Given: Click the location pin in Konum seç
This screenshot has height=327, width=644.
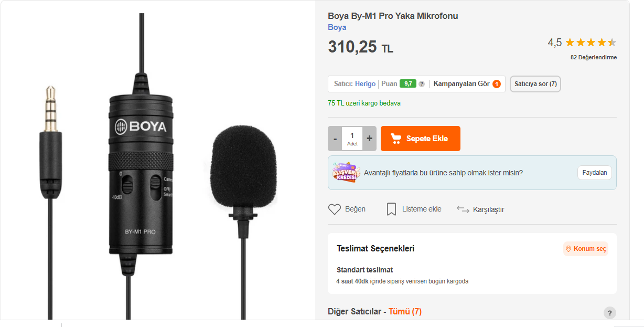Looking at the screenshot, I should pyautogui.click(x=568, y=249).
